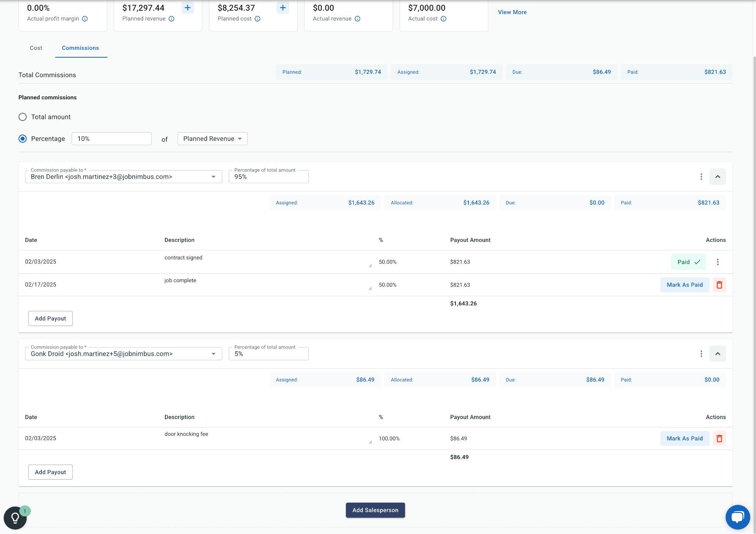Click the plus icon beside Planned revenue
The image size is (756, 534).
[x=188, y=8]
